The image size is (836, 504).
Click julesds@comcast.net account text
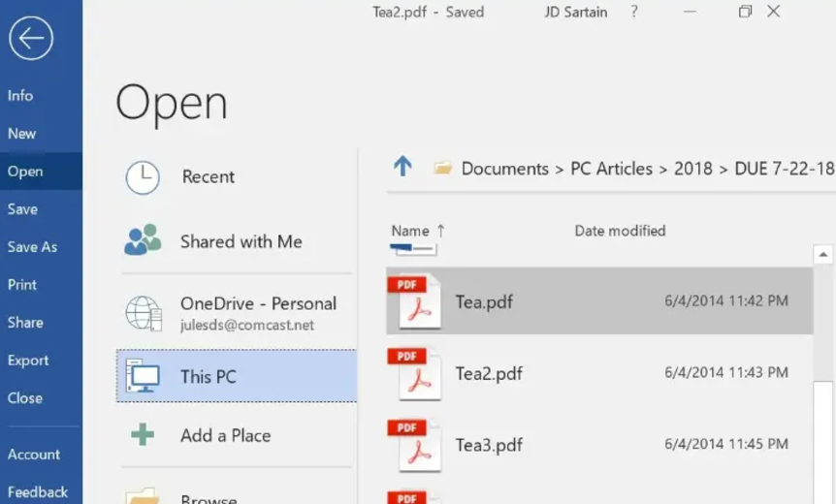pos(247,325)
